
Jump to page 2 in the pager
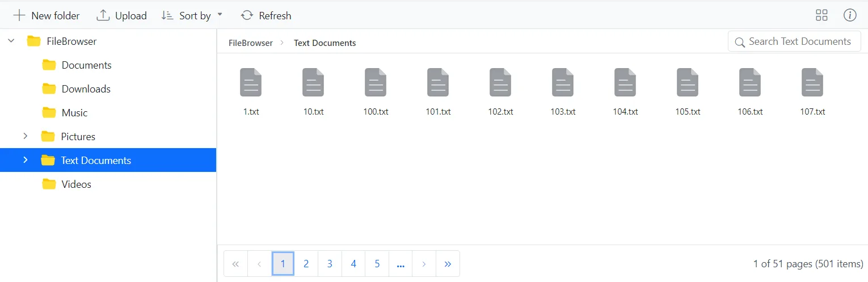point(306,264)
